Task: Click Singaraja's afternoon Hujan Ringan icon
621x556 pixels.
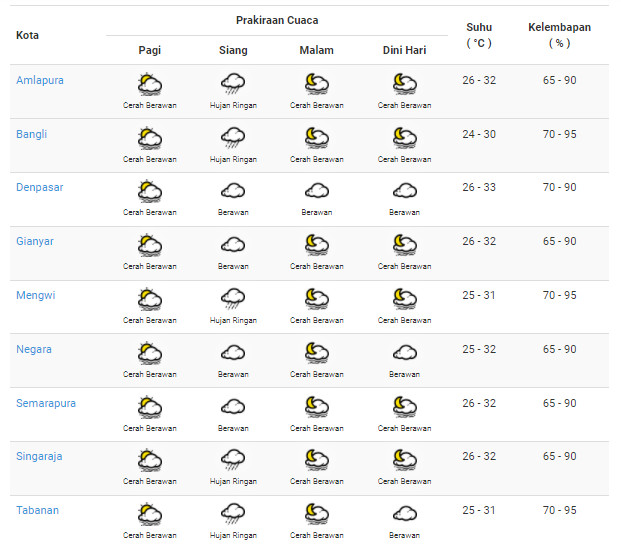Action: click(233, 460)
